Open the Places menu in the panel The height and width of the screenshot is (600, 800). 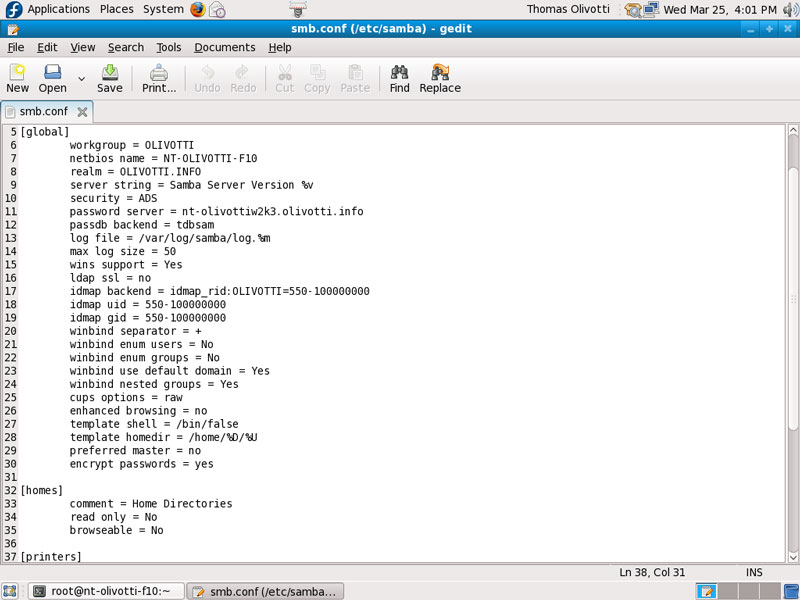[116, 9]
